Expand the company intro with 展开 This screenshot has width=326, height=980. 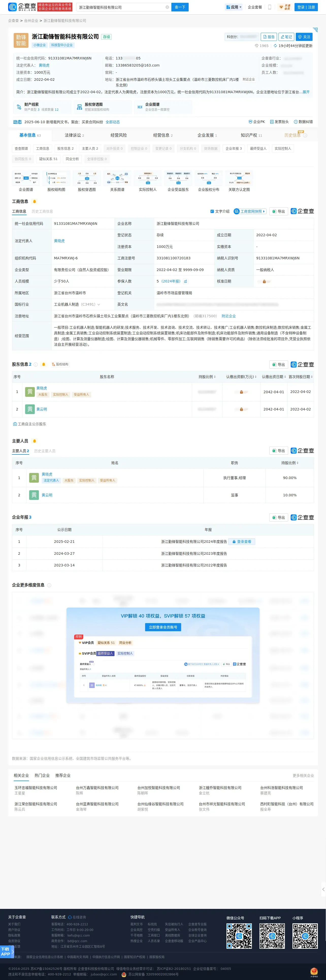pos(306,92)
